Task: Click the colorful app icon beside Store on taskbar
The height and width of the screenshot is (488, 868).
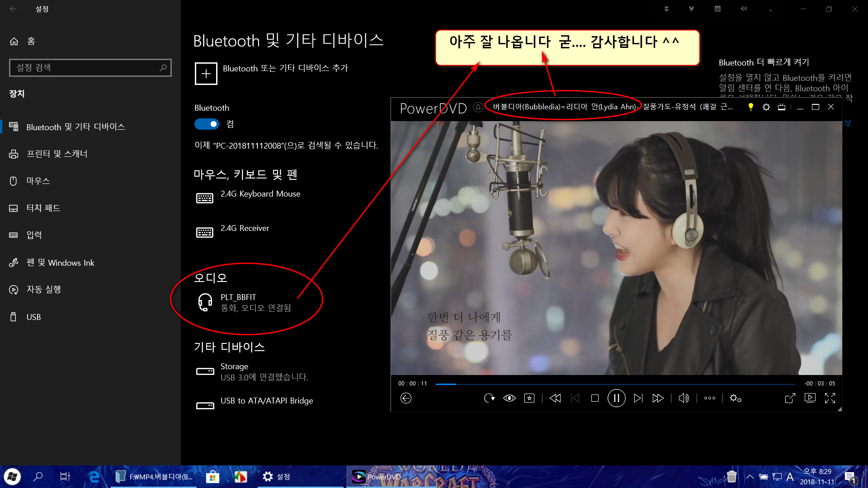Action: [241, 477]
